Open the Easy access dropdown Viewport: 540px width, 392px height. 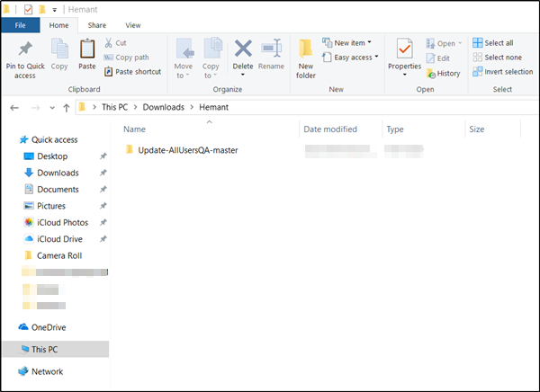tap(350, 58)
